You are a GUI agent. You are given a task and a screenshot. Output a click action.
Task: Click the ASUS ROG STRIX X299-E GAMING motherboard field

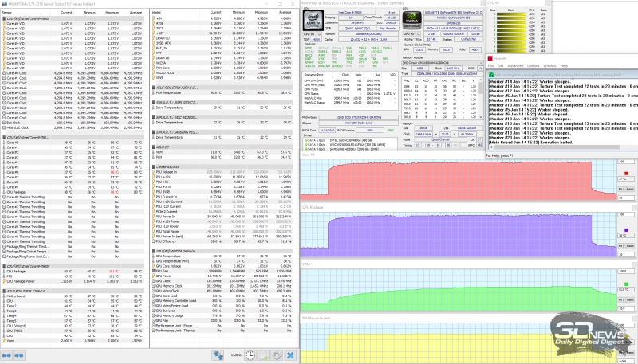coord(358,117)
